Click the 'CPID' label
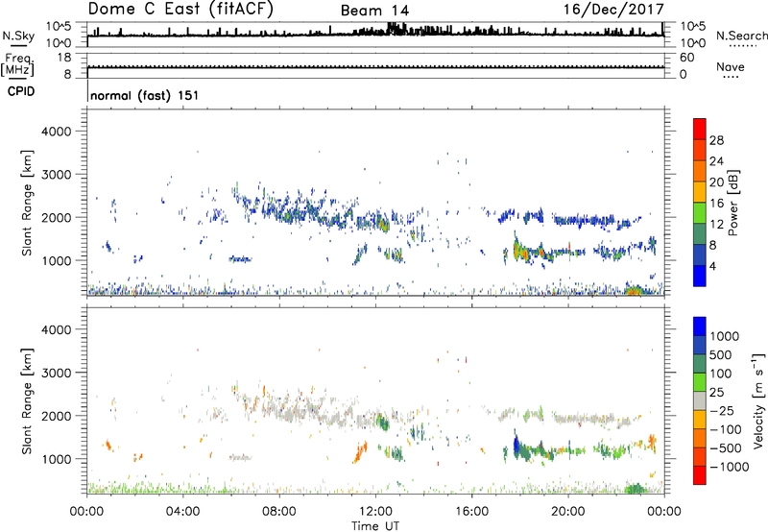The height and width of the screenshot is (532, 768). tap(21, 91)
